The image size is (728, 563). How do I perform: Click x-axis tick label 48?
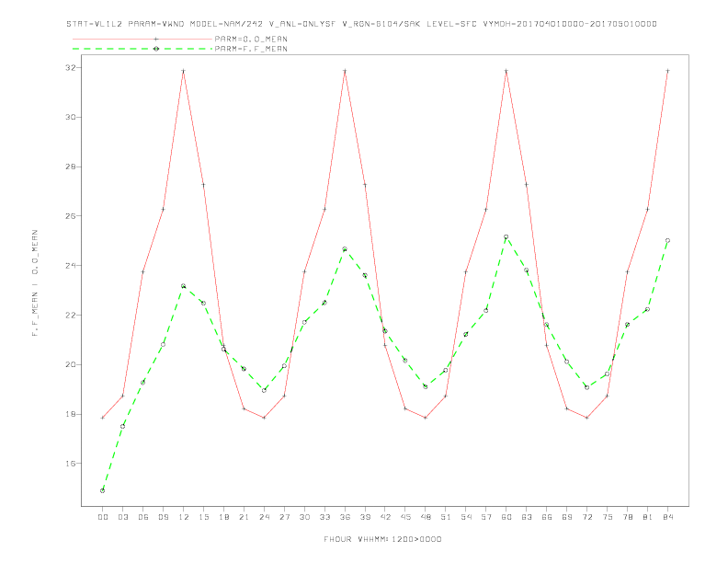426,517
